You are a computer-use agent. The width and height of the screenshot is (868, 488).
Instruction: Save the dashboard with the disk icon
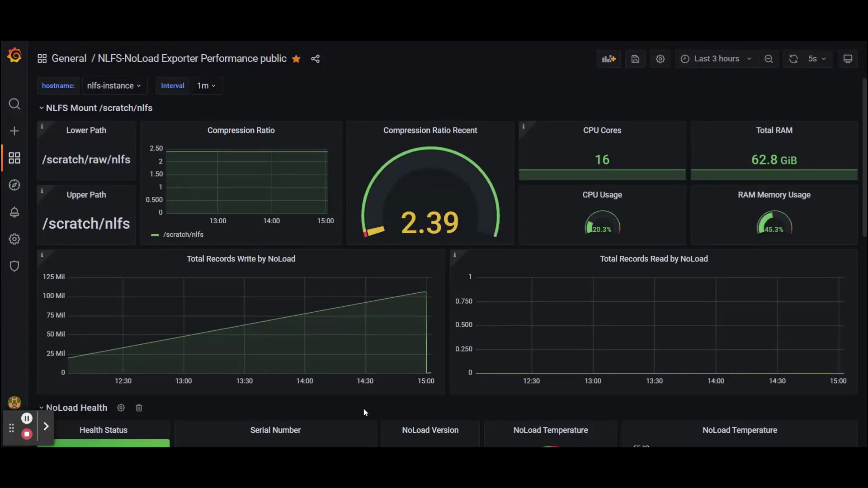635,59
